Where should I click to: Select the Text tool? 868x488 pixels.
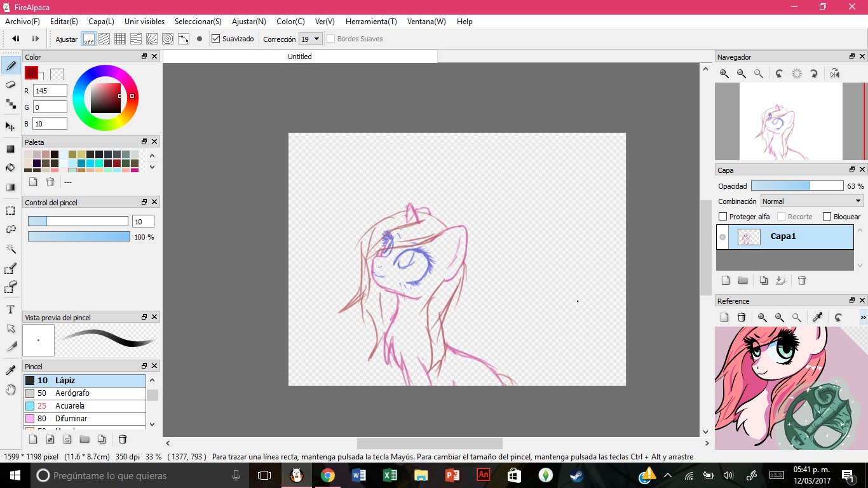11,309
